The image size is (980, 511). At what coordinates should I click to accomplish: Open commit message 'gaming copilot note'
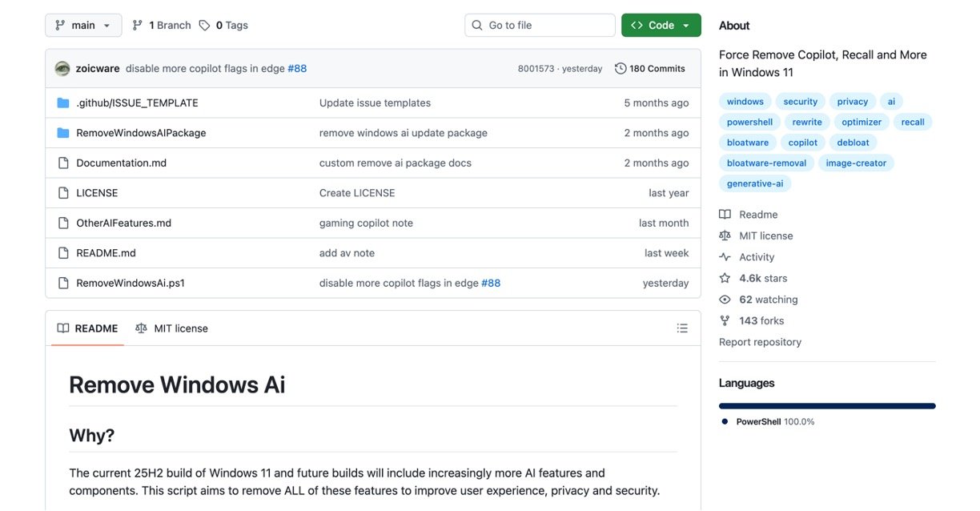(366, 223)
